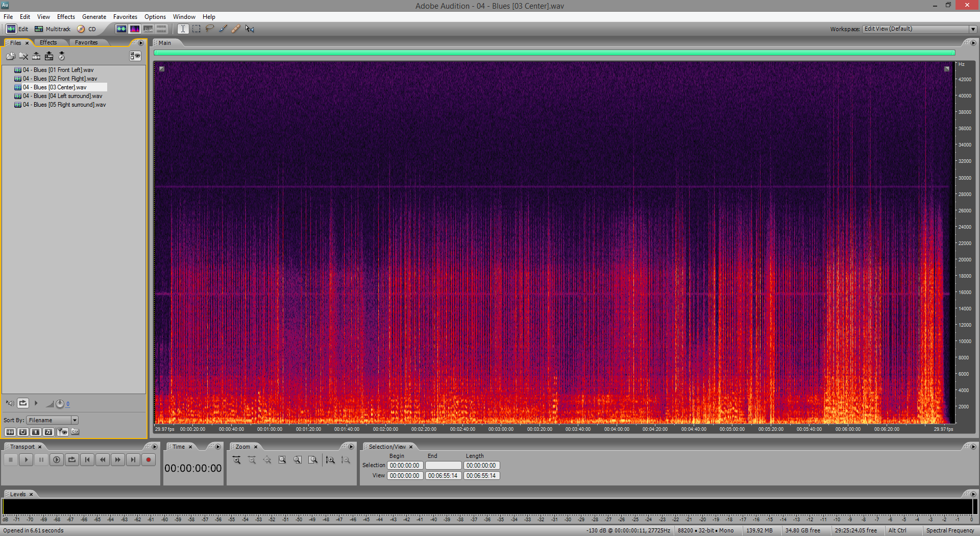Choose the Scrub tool
This screenshot has height=536, width=980.
(250, 29)
